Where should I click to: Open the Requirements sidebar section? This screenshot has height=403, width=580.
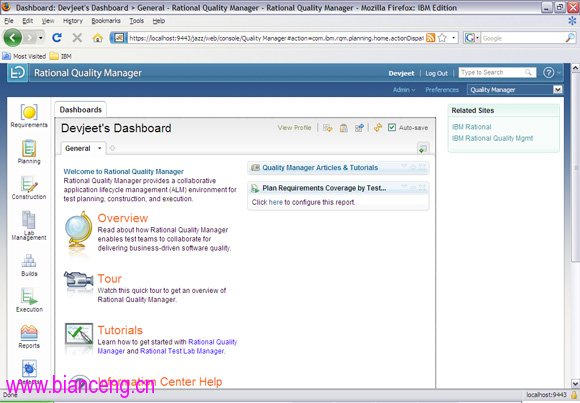(29, 116)
